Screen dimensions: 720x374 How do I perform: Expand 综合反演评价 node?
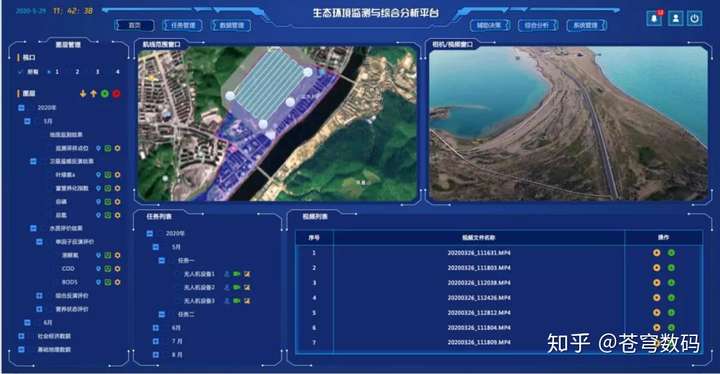coord(39,295)
